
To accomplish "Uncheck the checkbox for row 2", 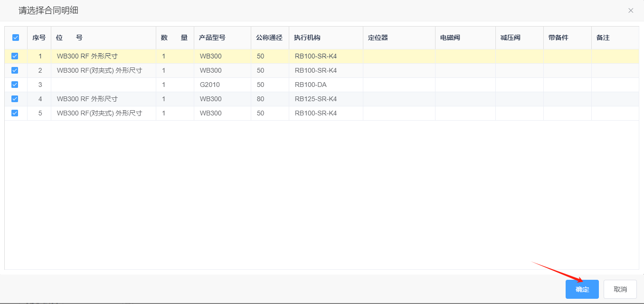I will [15, 70].
